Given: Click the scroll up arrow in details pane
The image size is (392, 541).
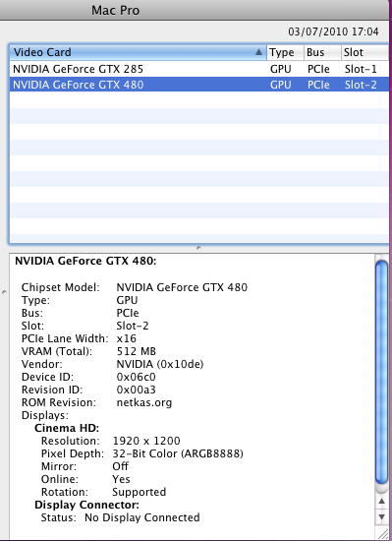Looking at the screenshot, I should pyautogui.click(x=381, y=501).
